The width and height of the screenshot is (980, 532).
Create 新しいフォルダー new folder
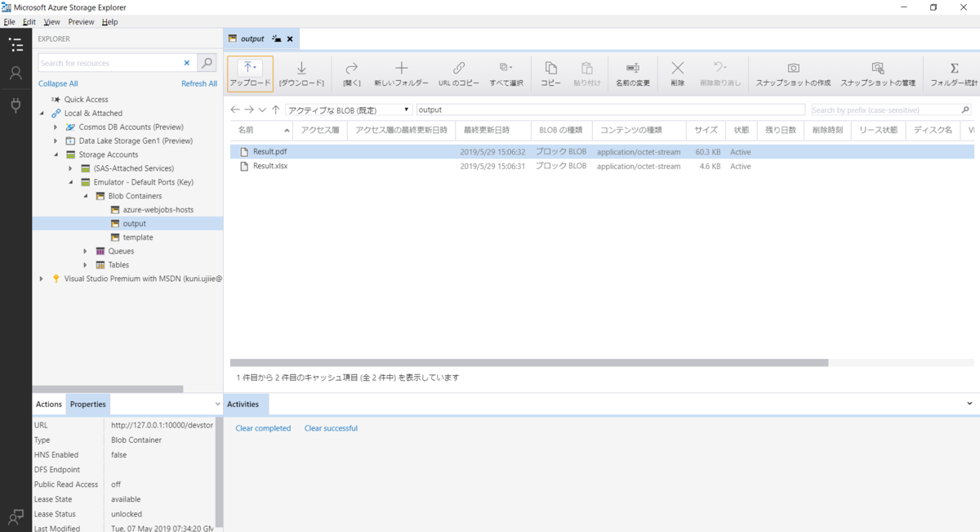coord(401,74)
